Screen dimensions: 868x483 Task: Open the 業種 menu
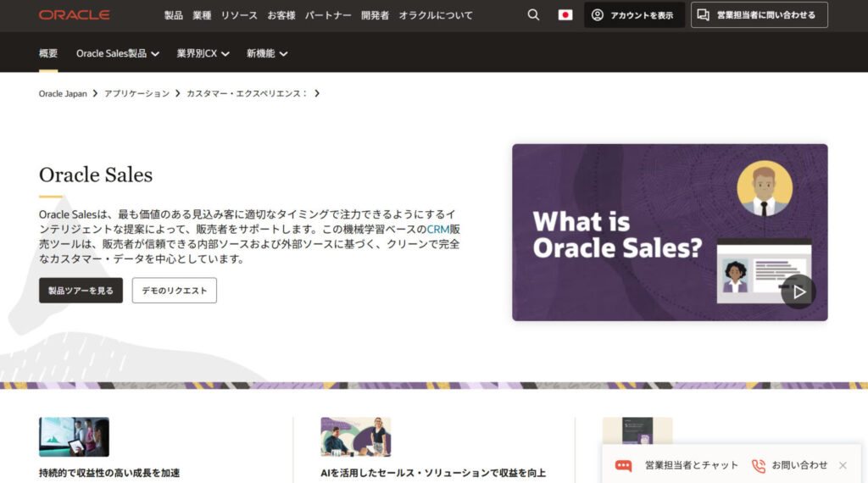(x=202, y=15)
